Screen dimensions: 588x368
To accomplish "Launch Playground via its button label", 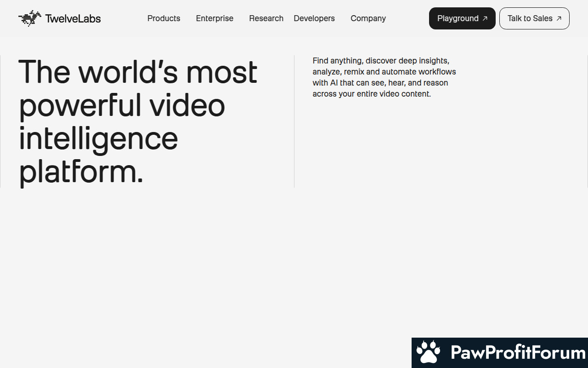I will coord(458,18).
